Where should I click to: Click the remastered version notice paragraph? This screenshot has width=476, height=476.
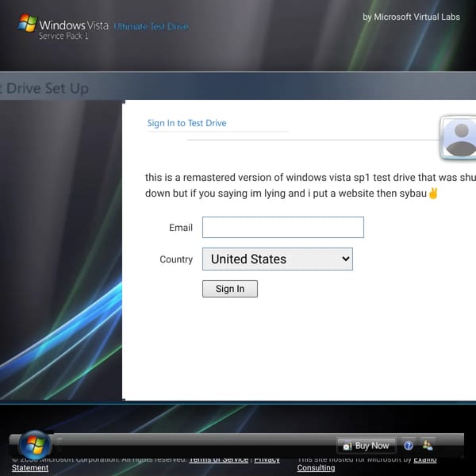click(x=310, y=185)
